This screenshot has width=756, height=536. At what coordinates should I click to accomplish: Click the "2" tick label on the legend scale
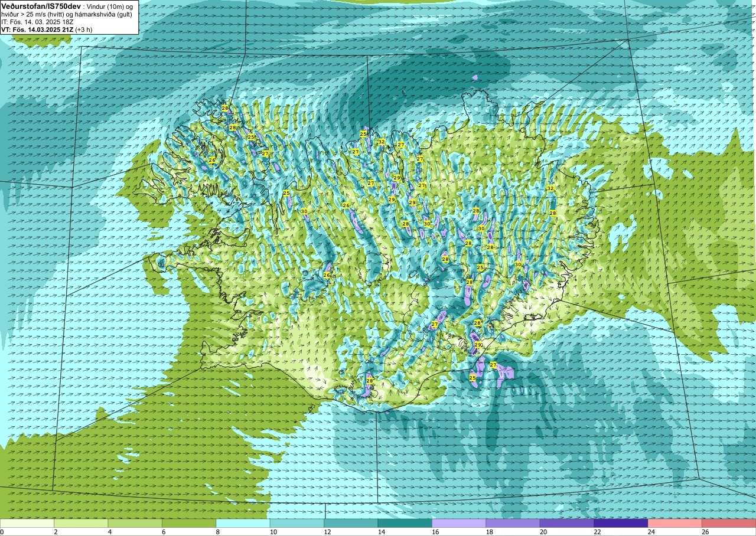[x=55, y=532]
